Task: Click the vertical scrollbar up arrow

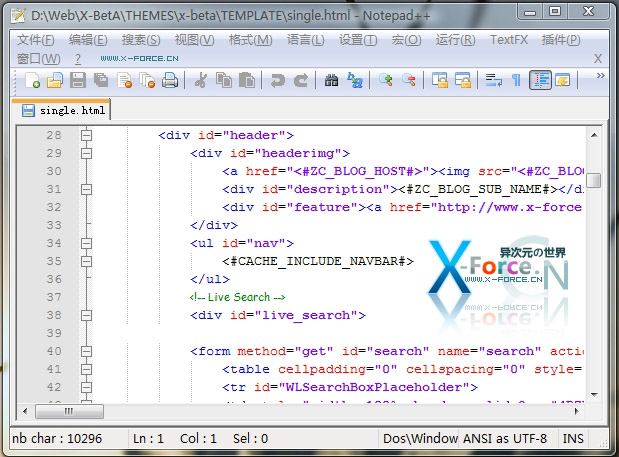Action: (594, 135)
